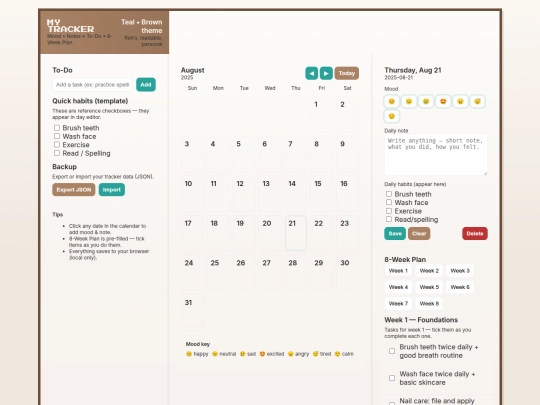
Task: Select the neutral mood emoji button
Action: pos(409,101)
